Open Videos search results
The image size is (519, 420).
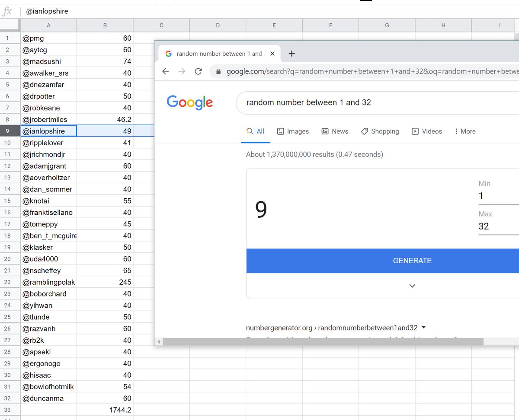(426, 131)
